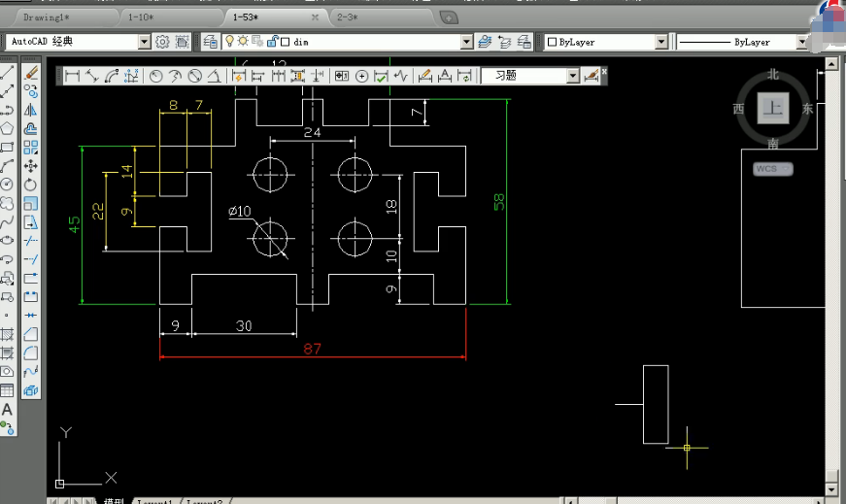Open the dim layer dropdown list

tap(466, 42)
